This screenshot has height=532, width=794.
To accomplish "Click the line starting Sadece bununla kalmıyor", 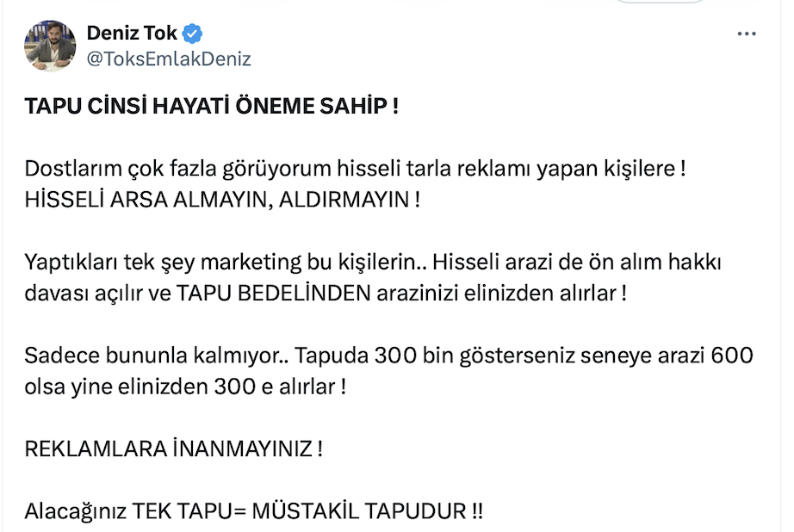I will coord(389,356).
